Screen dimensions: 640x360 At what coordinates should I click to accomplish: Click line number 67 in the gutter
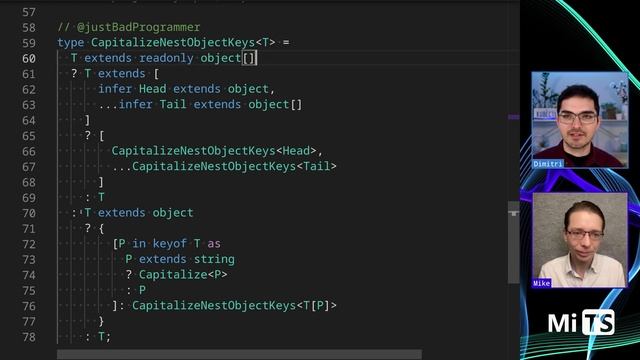pyautogui.click(x=29, y=167)
